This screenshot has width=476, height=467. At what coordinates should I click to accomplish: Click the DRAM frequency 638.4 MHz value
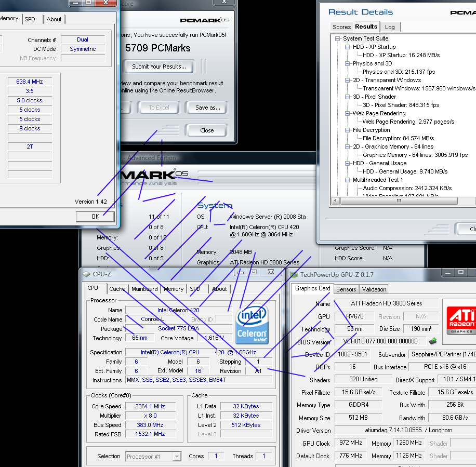(30, 82)
